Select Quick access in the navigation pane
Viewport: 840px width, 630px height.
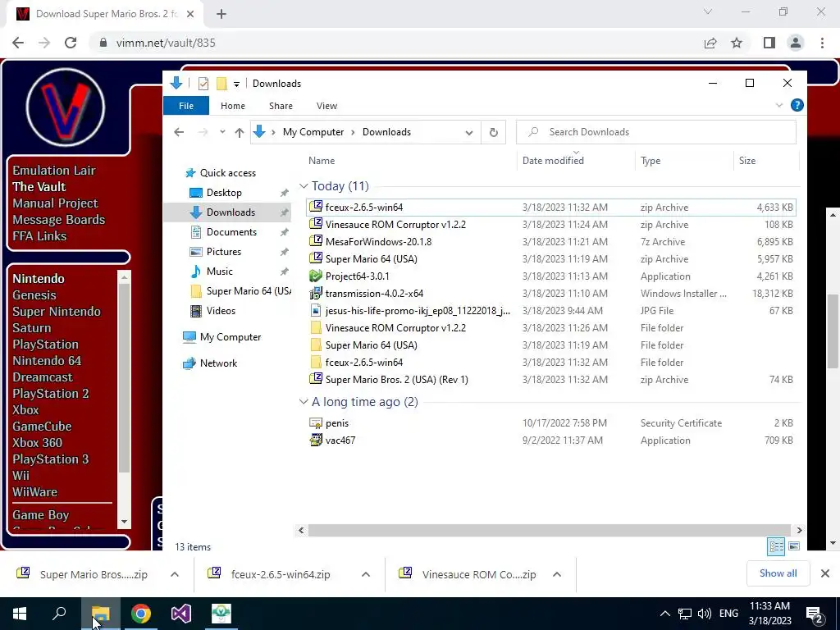[x=227, y=173]
